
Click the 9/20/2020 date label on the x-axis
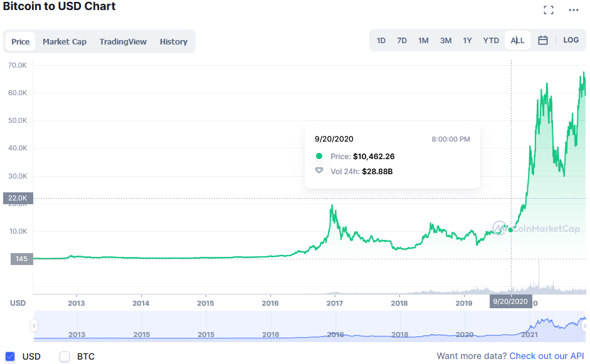pos(510,301)
